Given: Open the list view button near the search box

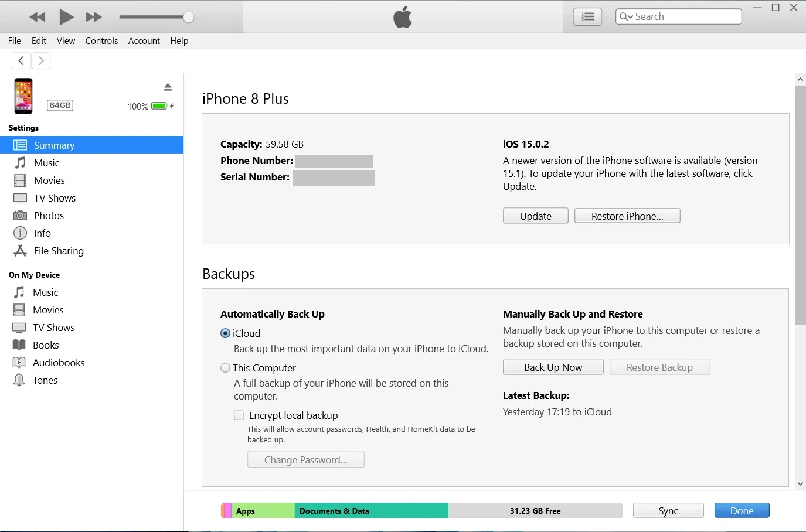Looking at the screenshot, I should tap(587, 16).
